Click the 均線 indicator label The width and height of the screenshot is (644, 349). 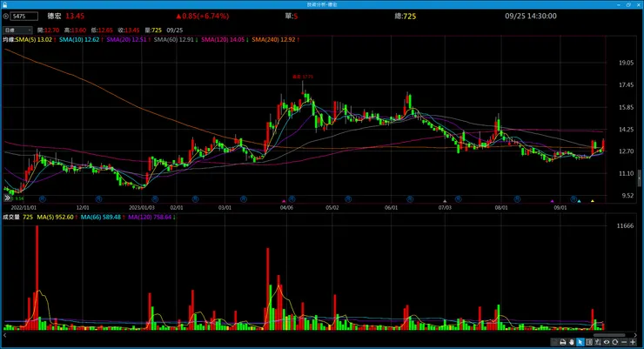9,40
